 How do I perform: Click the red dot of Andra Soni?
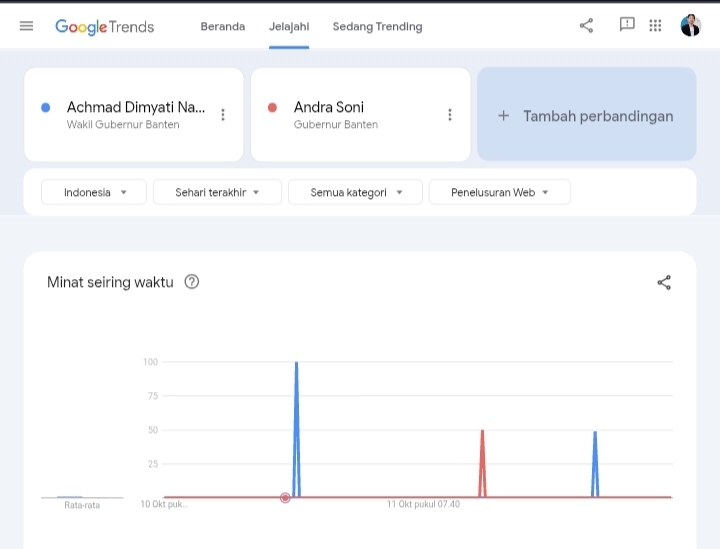point(272,107)
